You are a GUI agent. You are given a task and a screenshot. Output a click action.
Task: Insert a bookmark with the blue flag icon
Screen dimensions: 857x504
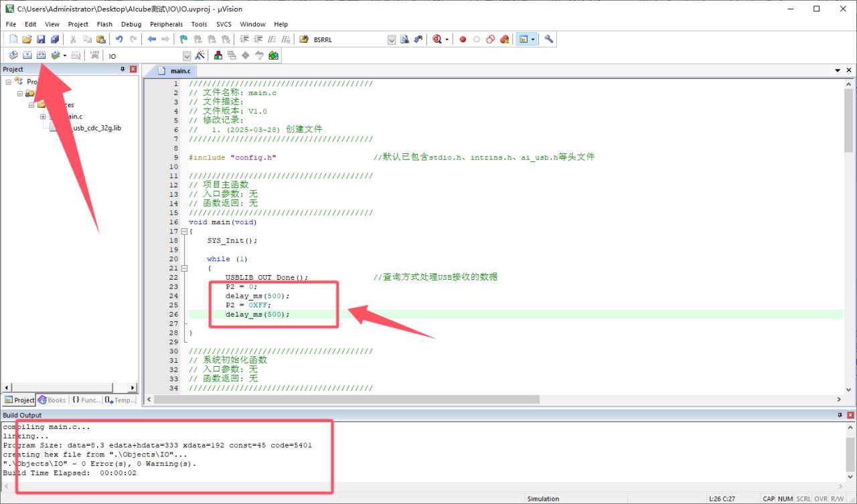[183, 39]
